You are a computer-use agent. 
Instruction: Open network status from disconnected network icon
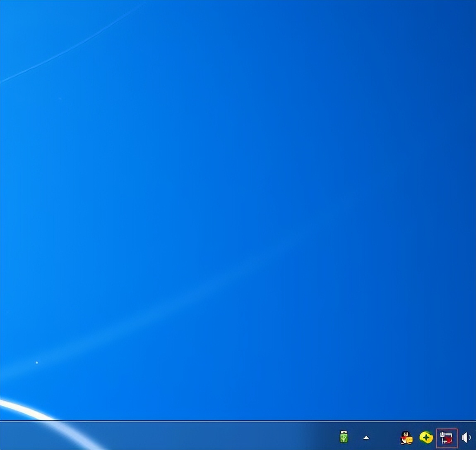click(x=447, y=438)
